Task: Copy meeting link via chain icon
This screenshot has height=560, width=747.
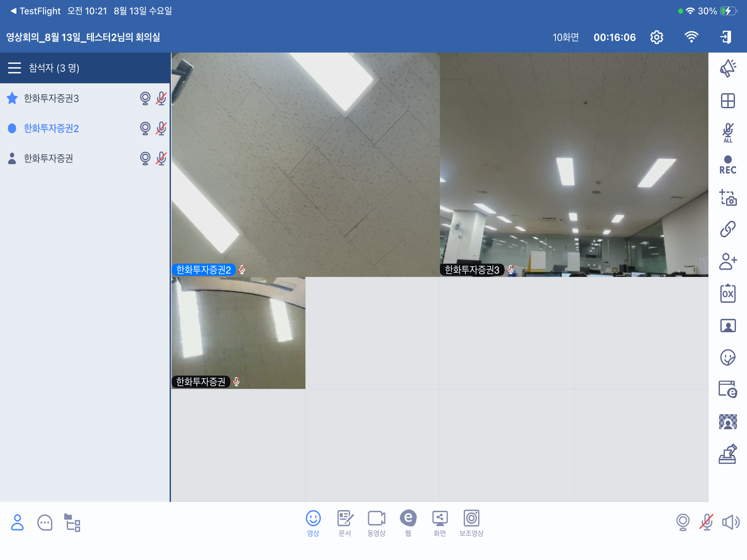Action: click(728, 229)
